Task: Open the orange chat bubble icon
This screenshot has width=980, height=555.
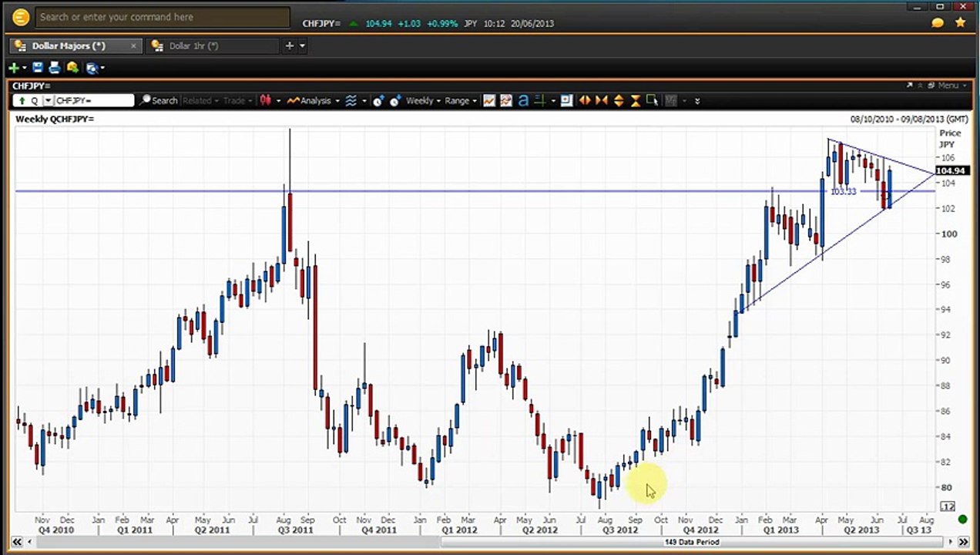Action: (x=938, y=23)
